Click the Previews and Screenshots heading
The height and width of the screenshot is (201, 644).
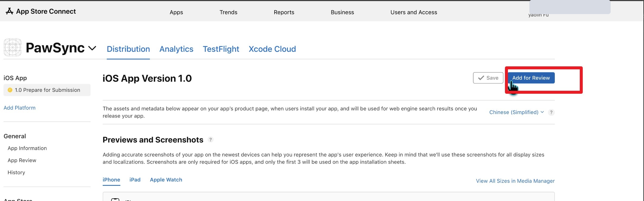(153, 140)
